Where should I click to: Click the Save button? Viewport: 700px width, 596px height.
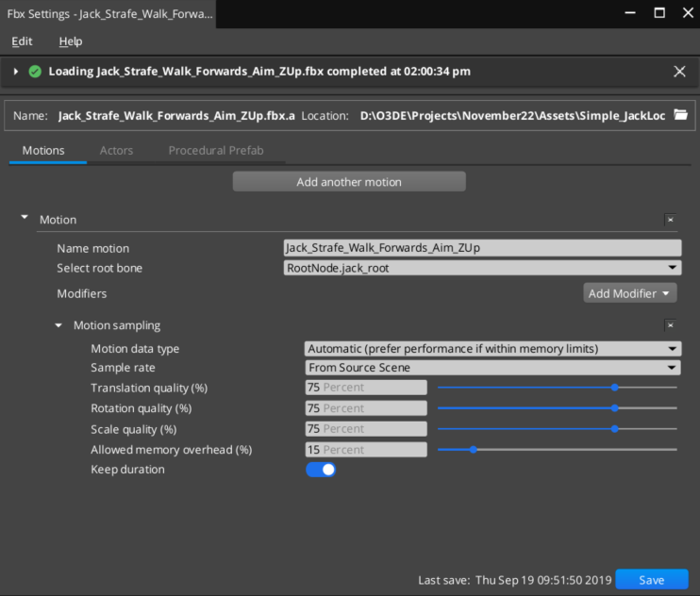coord(651,580)
